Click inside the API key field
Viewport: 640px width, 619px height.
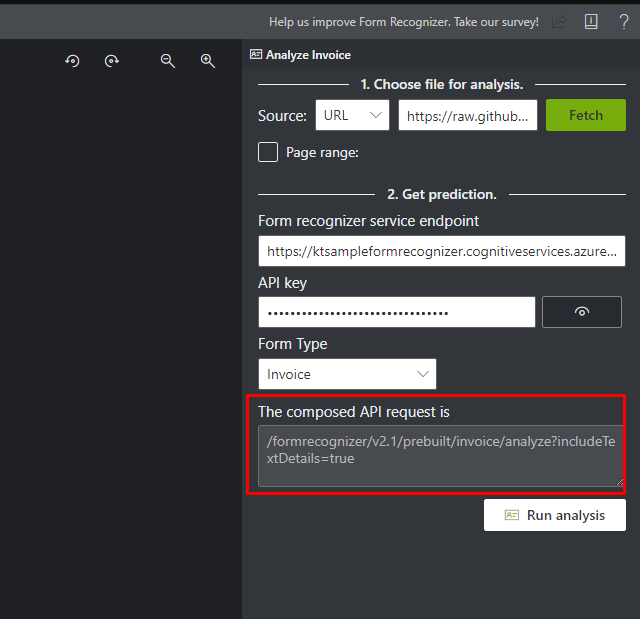pyautogui.click(x=396, y=312)
